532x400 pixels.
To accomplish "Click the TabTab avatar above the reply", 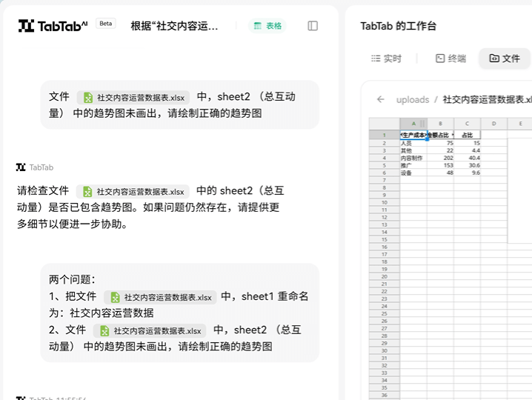I will (21, 167).
